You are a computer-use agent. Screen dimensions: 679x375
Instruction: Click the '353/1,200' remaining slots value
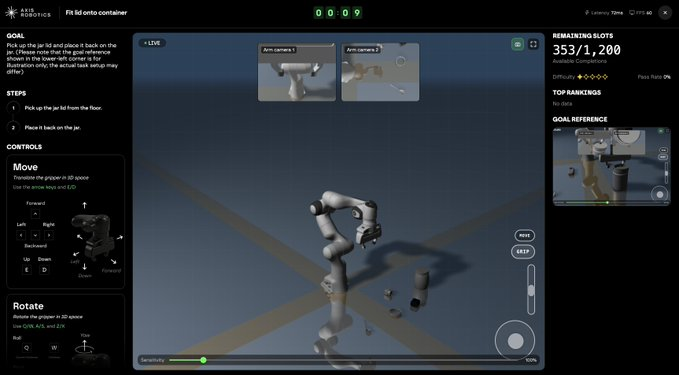(x=586, y=50)
